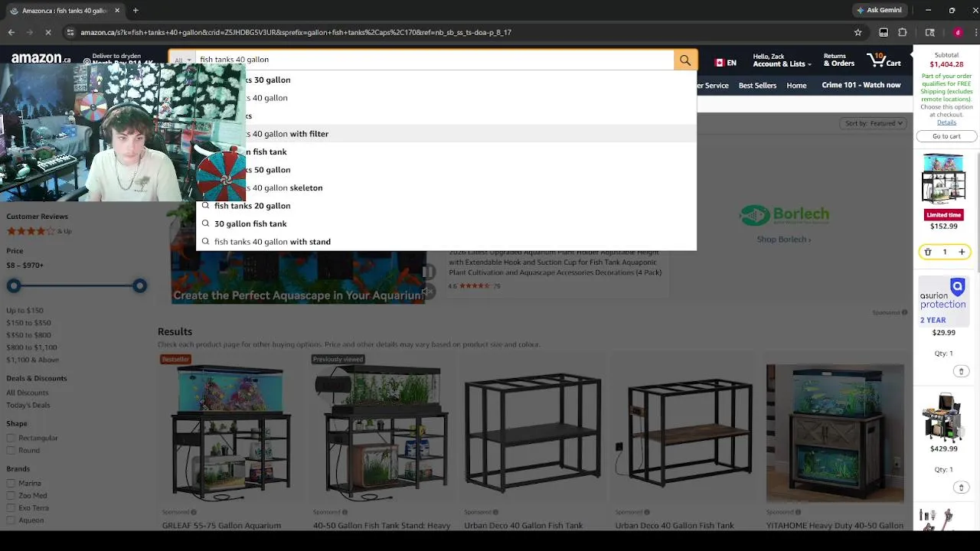
Task: Open Best Sellers nav item
Action: 757,86
